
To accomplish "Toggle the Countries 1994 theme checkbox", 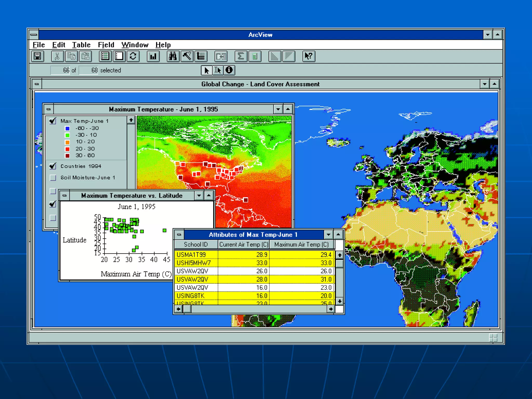I will tap(53, 166).
